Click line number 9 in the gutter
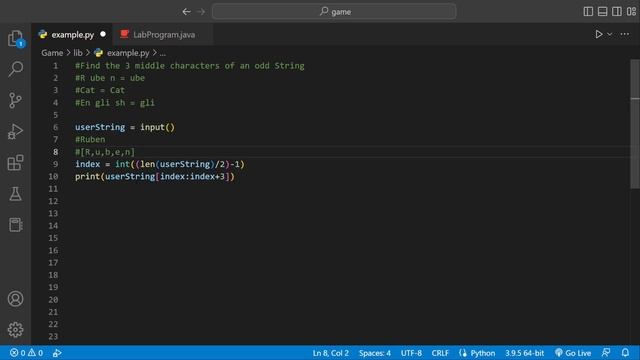 point(55,164)
